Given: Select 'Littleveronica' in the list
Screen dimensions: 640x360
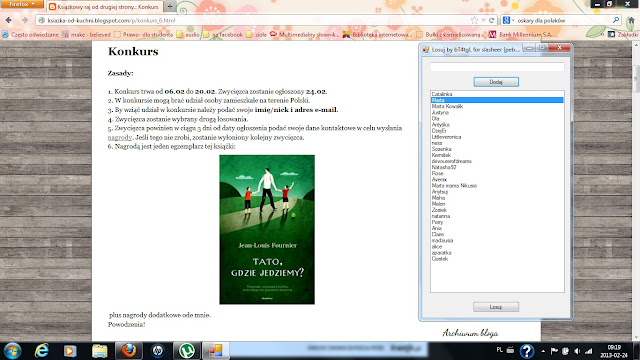Looking at the screenshot, I should click(x=446, y=137).
